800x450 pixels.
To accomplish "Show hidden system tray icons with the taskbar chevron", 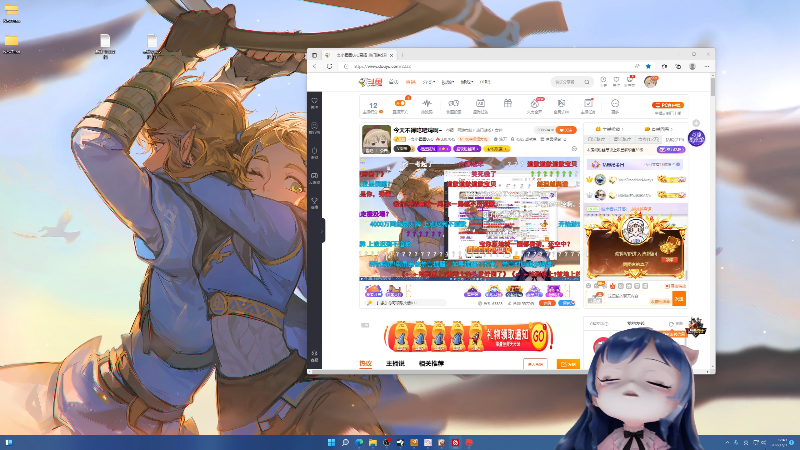I will coord(727,442).
